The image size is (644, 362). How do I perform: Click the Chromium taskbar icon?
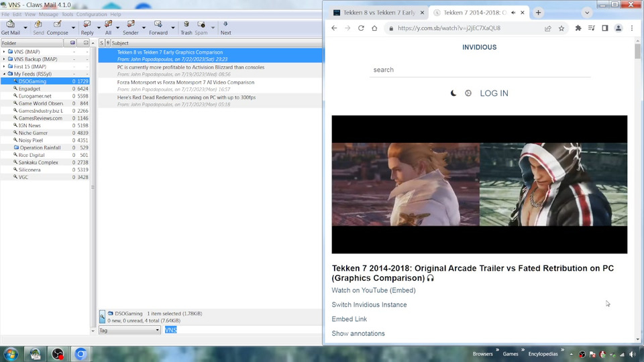click(80, 354)
